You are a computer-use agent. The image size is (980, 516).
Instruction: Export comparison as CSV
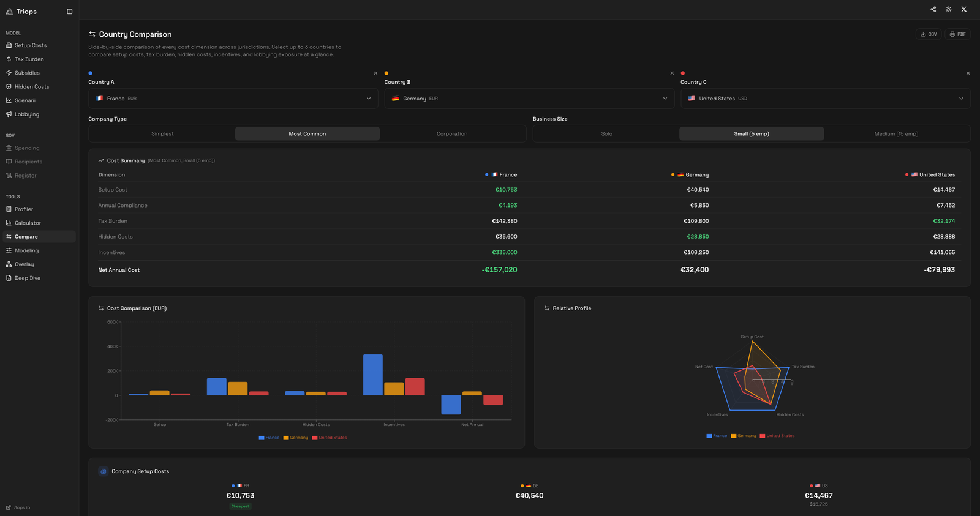coord(928,34)
